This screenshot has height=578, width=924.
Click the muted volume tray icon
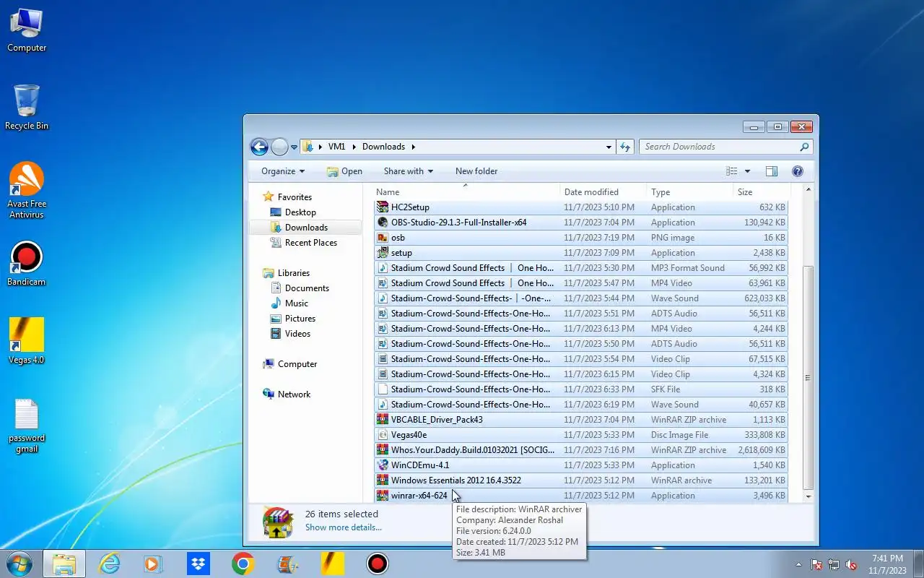coord(851,564)
